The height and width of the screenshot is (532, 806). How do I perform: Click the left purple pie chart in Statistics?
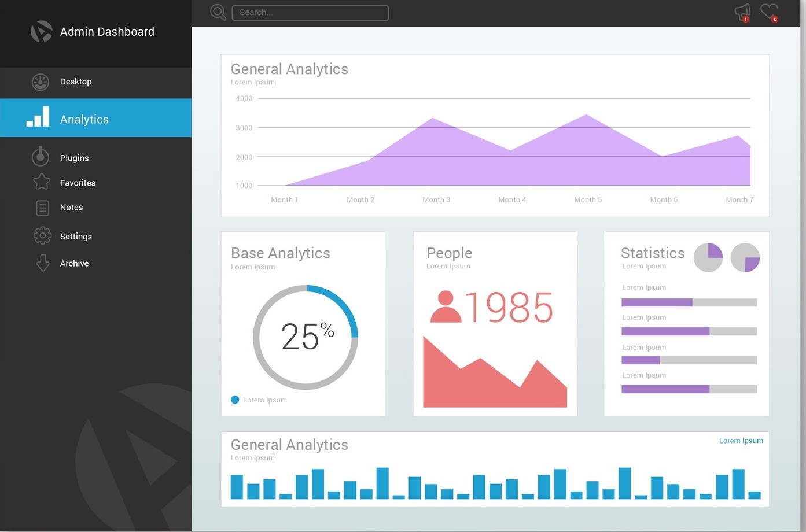(708, 257)
